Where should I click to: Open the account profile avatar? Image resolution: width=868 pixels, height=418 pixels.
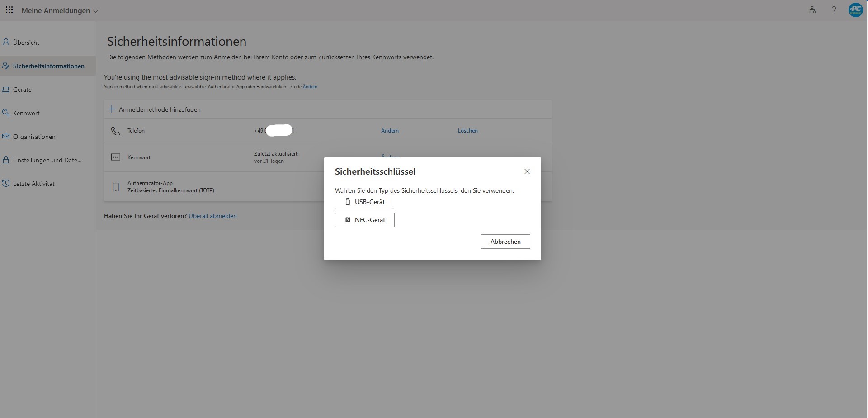click(x=855, y=10)
